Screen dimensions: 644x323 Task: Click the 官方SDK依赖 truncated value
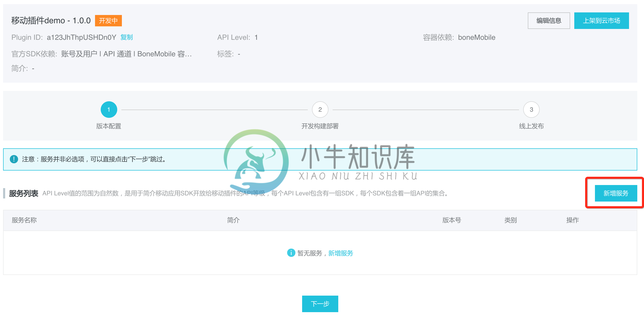click(127, 54)
